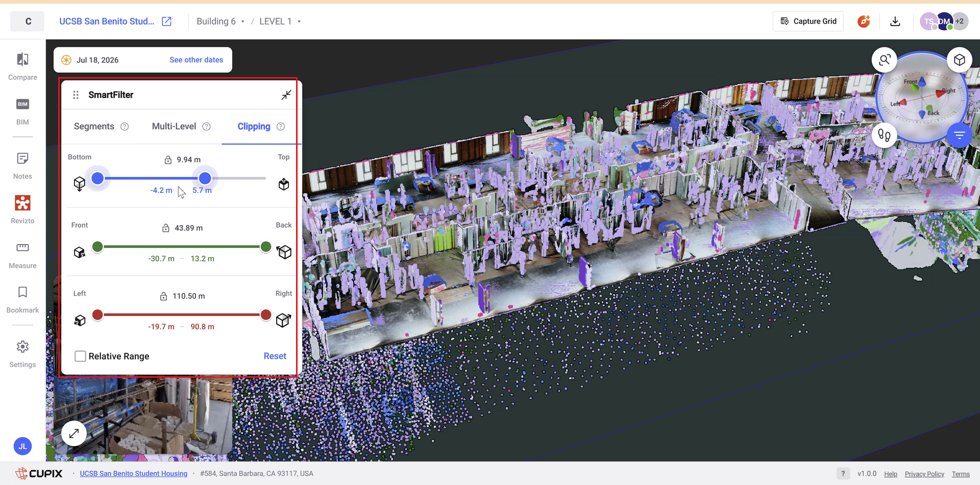Open the collaborators avatar group
Viewport: 980px width, 485px height.
coord(944,21)
